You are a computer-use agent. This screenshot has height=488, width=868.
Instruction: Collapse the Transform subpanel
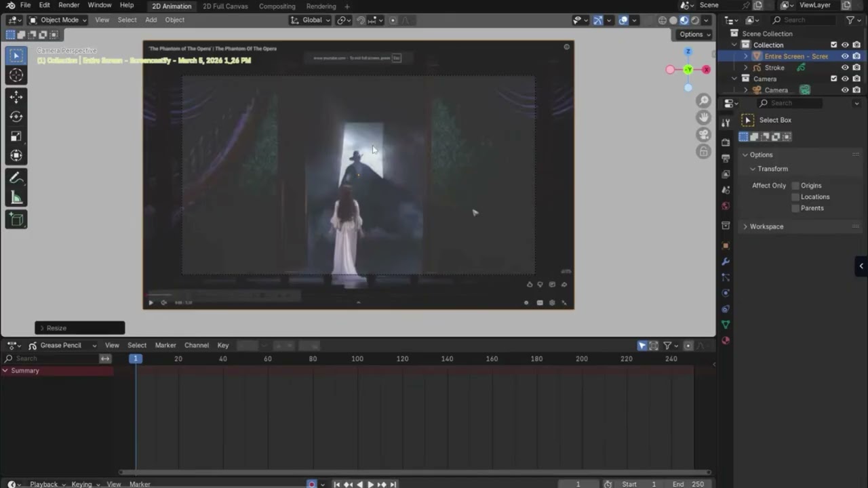click(x=753, y=169)
